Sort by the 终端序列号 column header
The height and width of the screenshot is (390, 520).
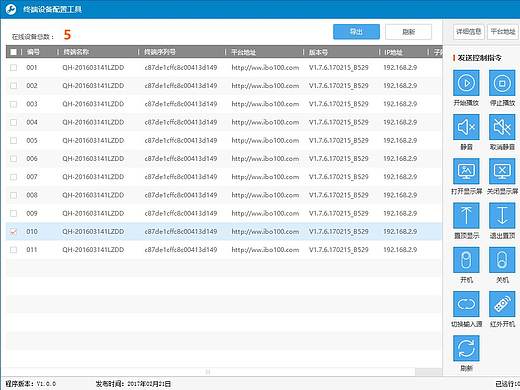tap(160, 52)
